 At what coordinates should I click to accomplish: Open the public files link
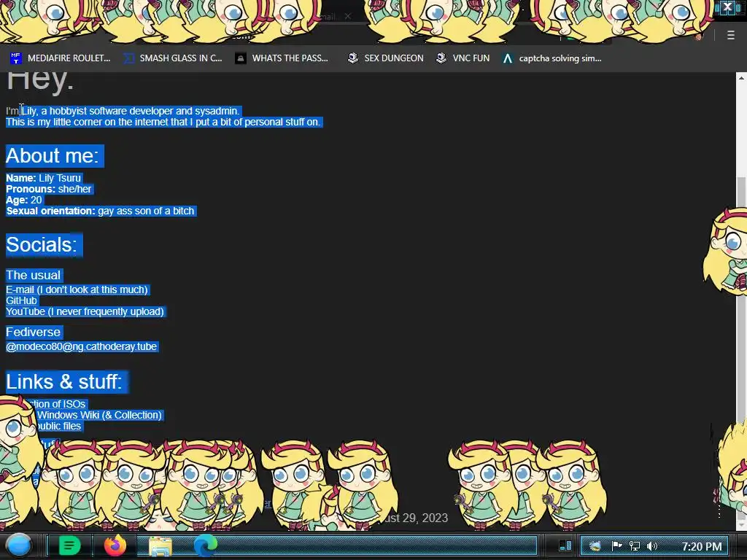click(58, 426)
